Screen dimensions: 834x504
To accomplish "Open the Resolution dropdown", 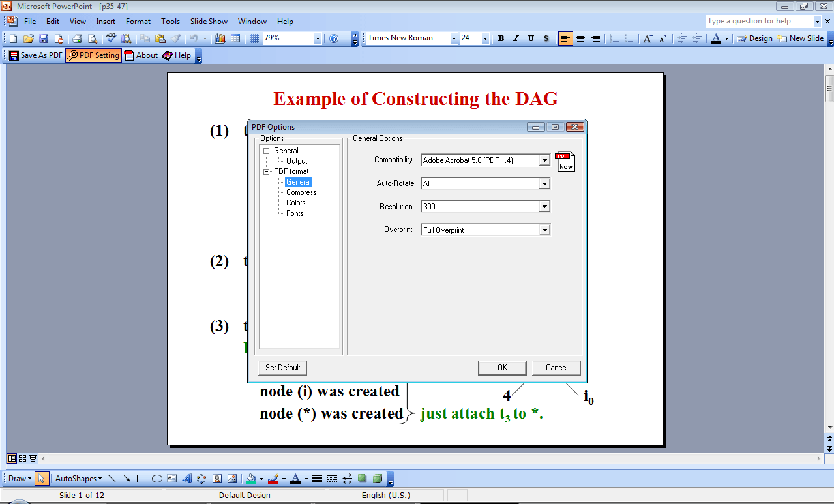I will [x=544, y=207].
